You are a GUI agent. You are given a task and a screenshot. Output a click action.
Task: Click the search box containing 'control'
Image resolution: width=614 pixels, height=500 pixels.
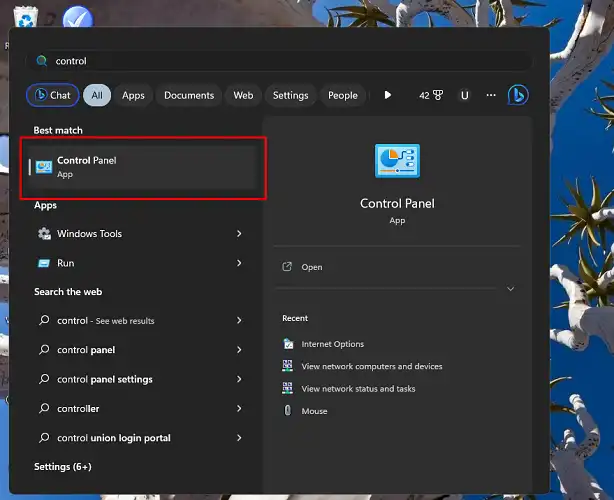tap(279, 61)
